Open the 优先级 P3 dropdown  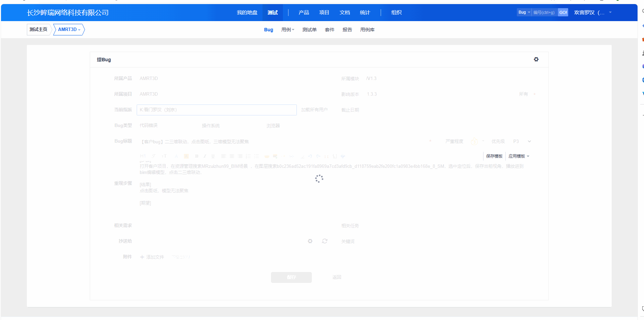coord(522,141)
